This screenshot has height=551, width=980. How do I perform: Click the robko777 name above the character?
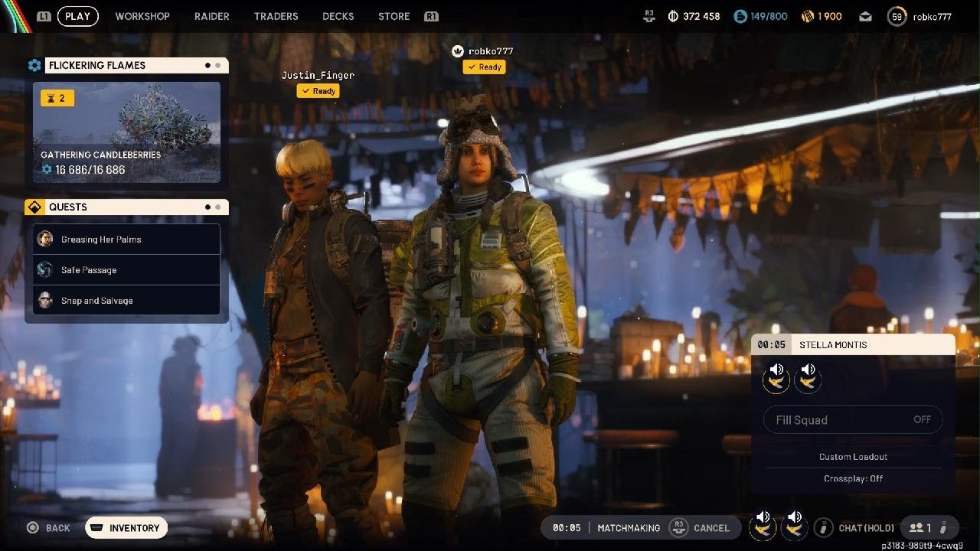[491, 51]
